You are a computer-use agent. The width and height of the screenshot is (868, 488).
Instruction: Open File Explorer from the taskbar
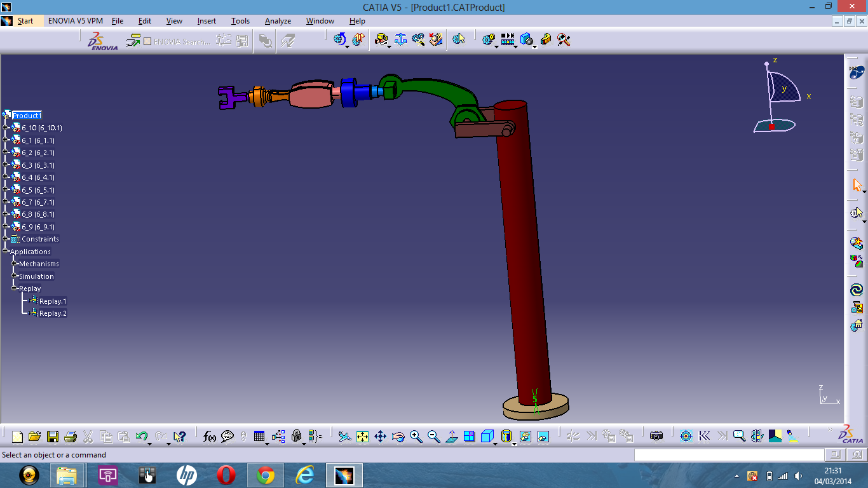click(x=67, y=475)
